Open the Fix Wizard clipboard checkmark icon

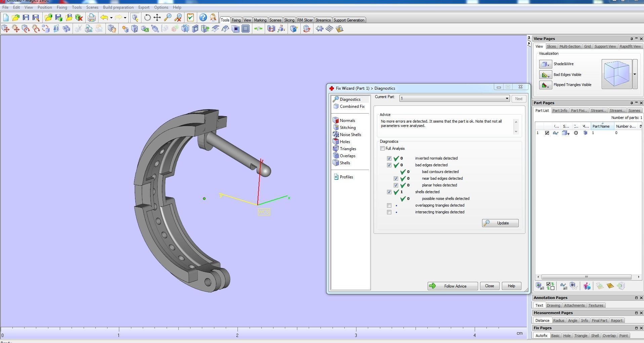tap(190, 17)
